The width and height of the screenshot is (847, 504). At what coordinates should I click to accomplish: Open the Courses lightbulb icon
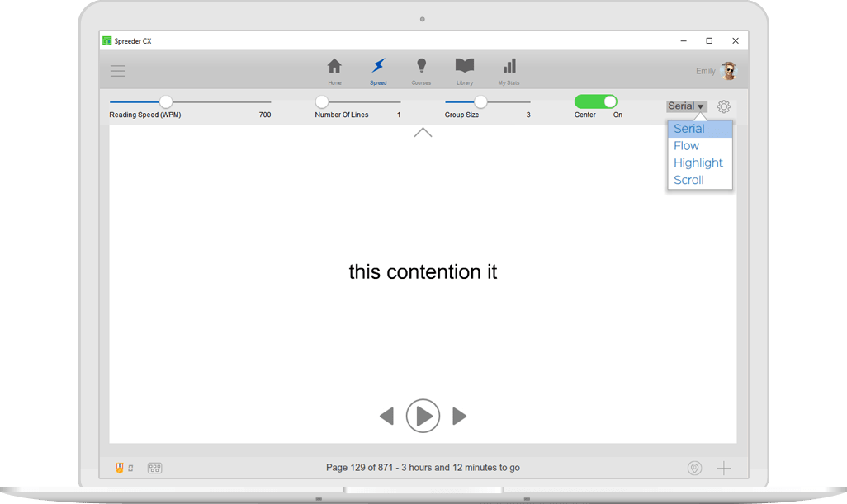[421, 67]
